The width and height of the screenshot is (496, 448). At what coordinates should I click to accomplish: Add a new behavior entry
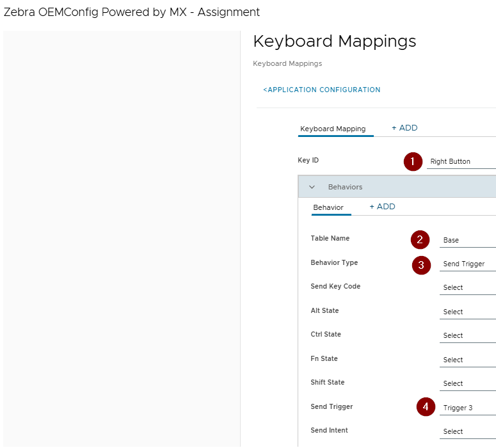pyautogui.click(x=383, y=207)
